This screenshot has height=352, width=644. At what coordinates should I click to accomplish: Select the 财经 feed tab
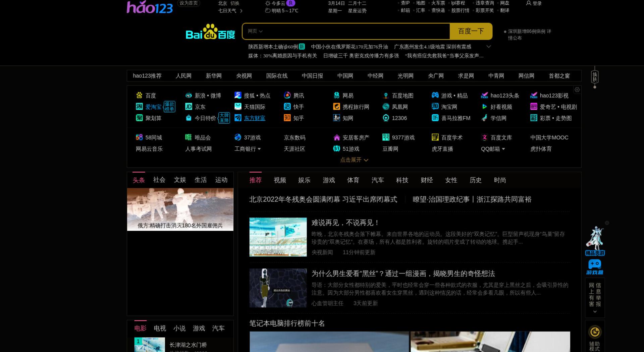pos(427,180)
